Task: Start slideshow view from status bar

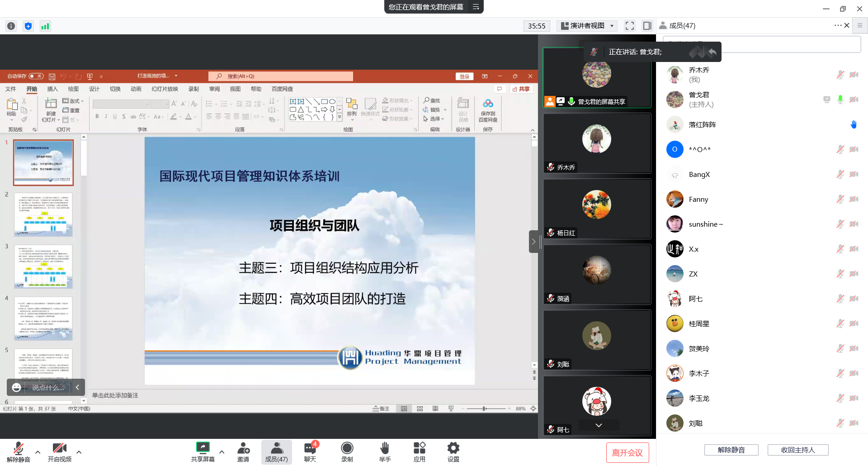Action: click(x=451, y=409)
